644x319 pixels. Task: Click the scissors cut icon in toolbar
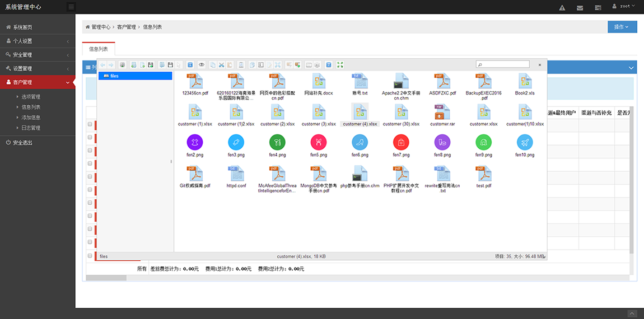[x=222, y=65]
